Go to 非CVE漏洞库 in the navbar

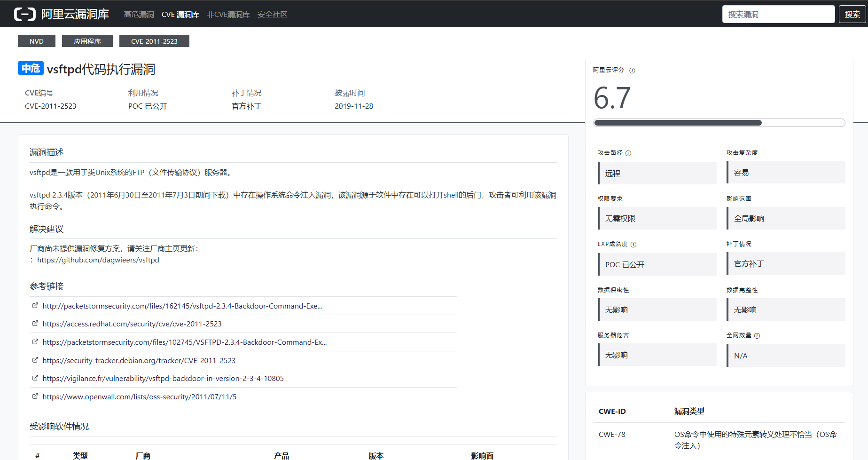click(x=228, y=15)
